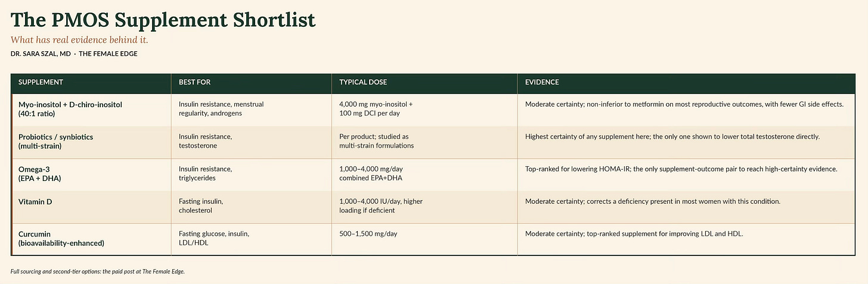Click the evidence text about lowering HOMA-IR
Screen dimensions: 868x284
click(x=681, y=169)
